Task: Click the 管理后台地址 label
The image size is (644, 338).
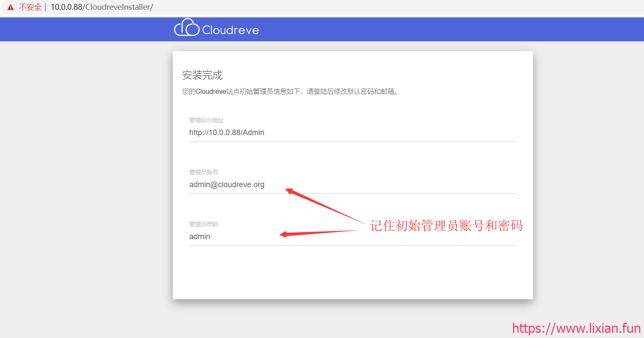Action: click(x=207, y=121)
